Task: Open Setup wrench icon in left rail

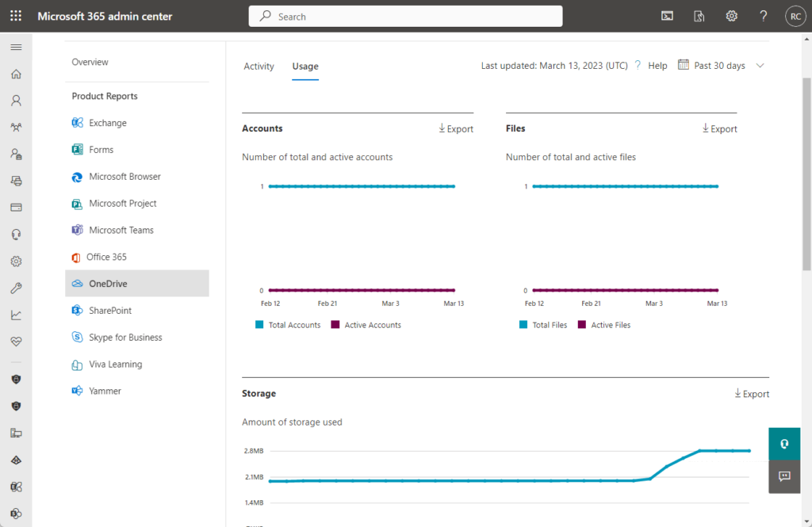Action: 16,288
